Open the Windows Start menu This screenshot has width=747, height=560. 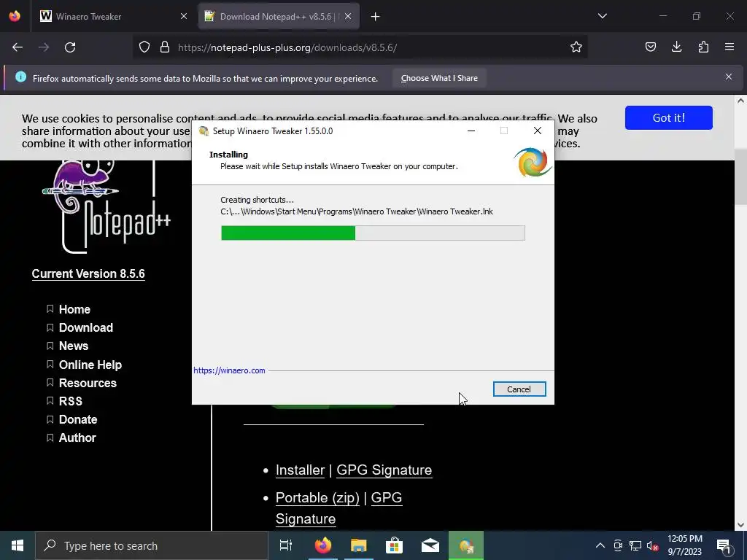18,545
